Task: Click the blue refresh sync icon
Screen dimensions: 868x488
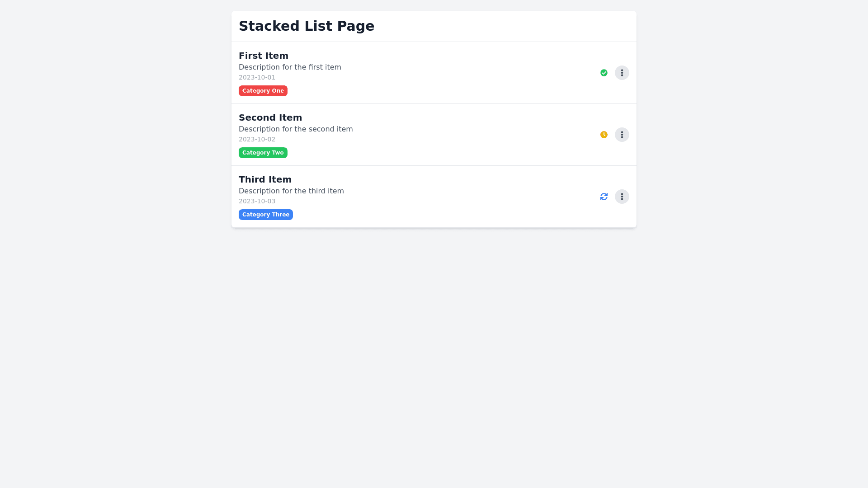Action: pyautogui.click(x=604, y=197)
